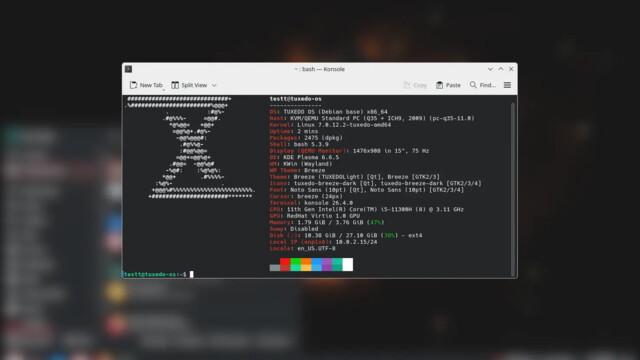The width and height of the screenshot is (640, 360).
Task: Click the Copy toolbar button
Action: pos(415,85)
